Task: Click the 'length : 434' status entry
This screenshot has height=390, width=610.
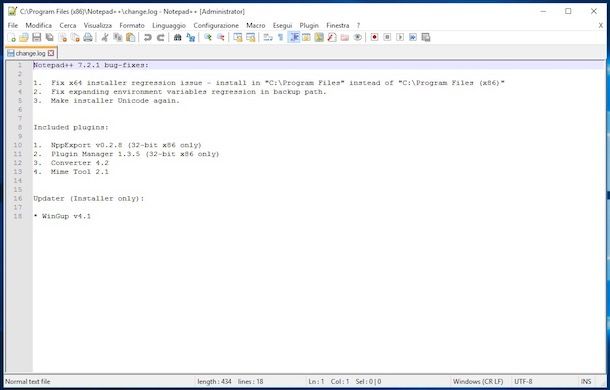Action: coord(214,381)
